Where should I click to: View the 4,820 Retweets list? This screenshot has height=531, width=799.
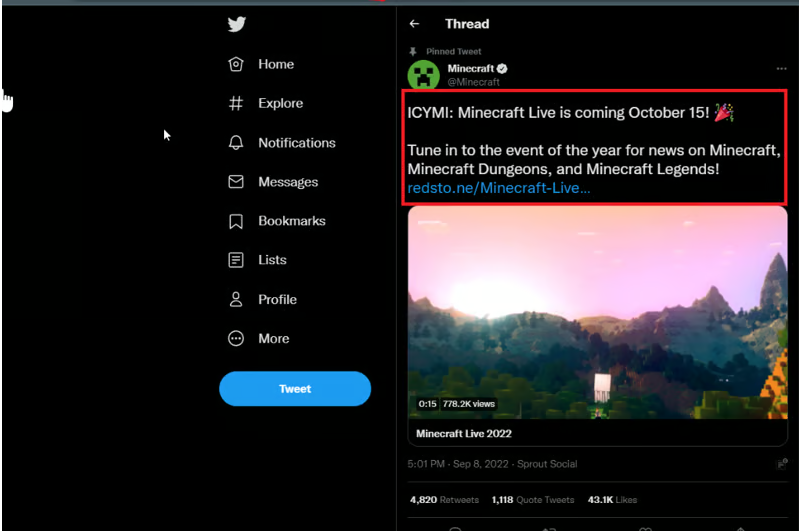click(x=444, y=500)
